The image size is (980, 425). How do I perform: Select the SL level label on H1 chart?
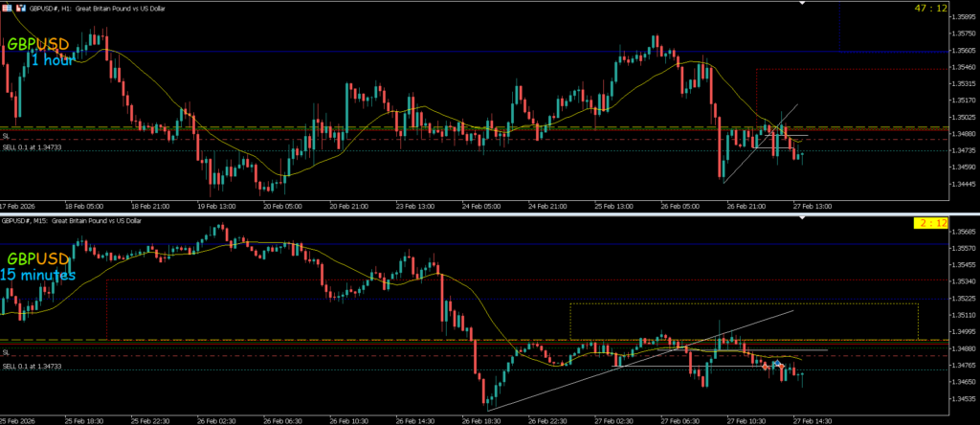pos(6,137)
